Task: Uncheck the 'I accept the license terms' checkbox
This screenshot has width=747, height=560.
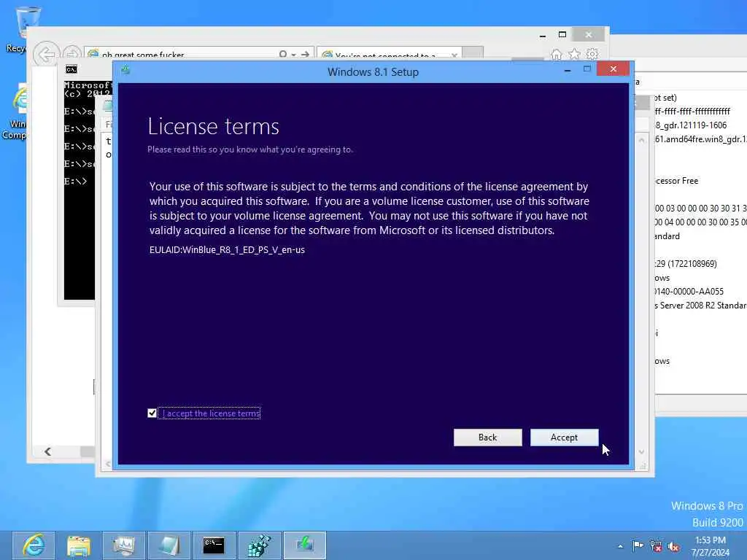Action: [152, 413]
